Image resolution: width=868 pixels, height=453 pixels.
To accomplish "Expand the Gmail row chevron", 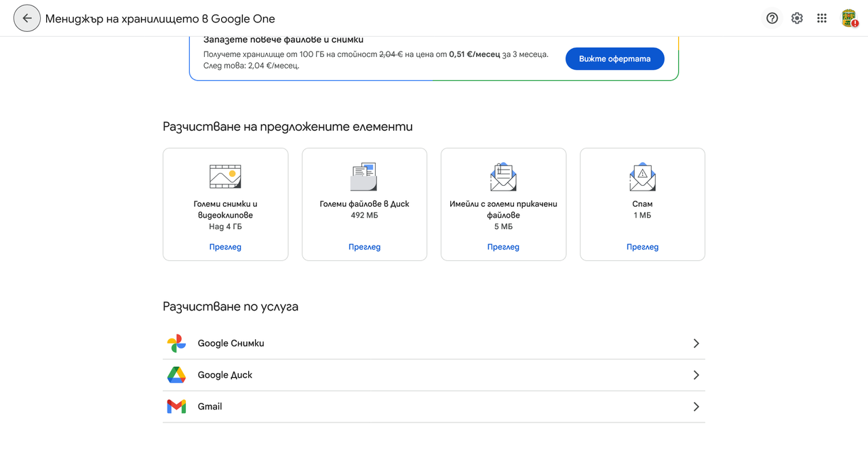I will click(696, 406).
